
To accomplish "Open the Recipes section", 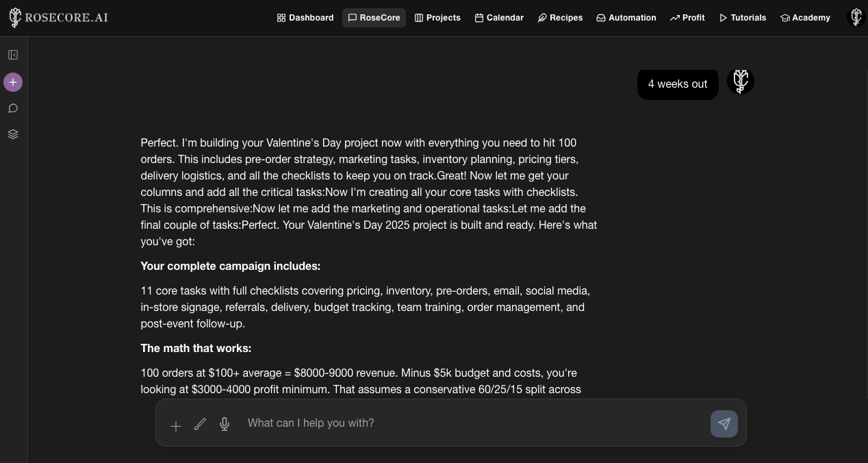I will [560, 18].
